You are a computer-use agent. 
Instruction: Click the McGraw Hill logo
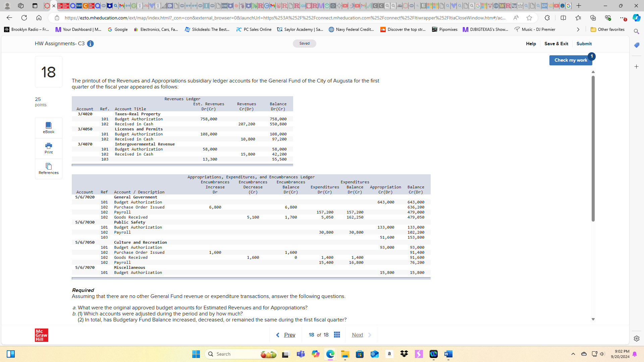[41, 335]
